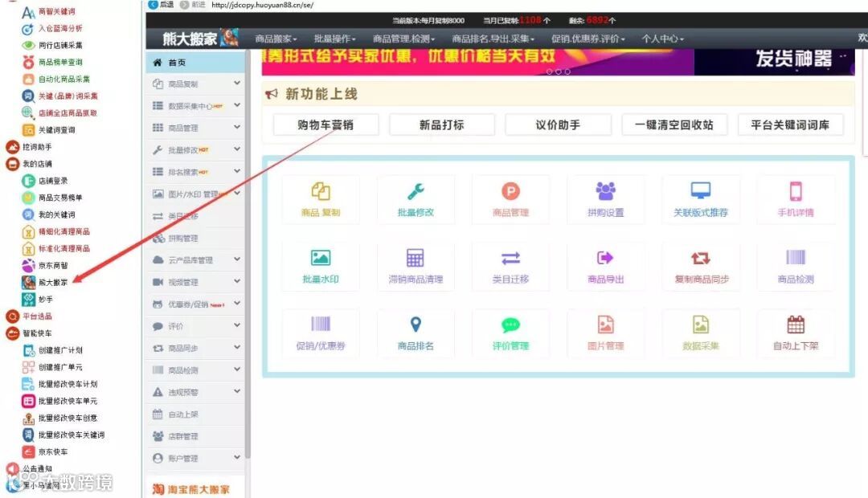
Task: Open the 手机详情 phone icon tile
Action: point(796,199)
